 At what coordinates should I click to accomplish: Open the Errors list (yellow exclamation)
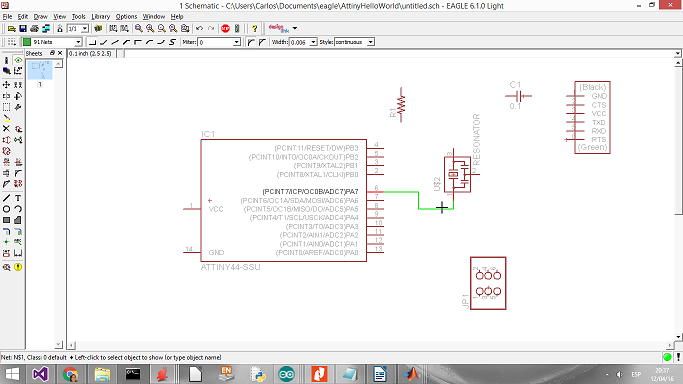18,267
